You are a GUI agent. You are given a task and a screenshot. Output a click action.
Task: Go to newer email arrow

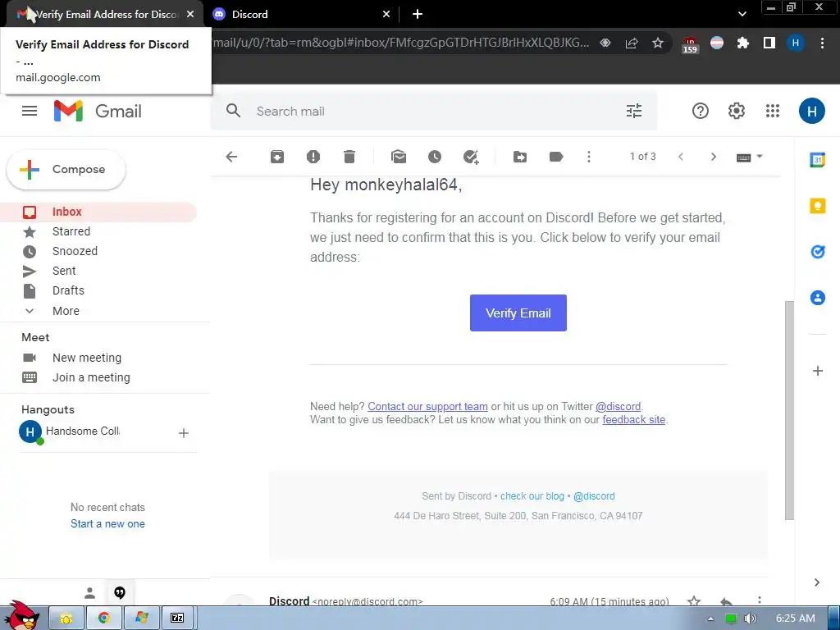coord(681,157)
